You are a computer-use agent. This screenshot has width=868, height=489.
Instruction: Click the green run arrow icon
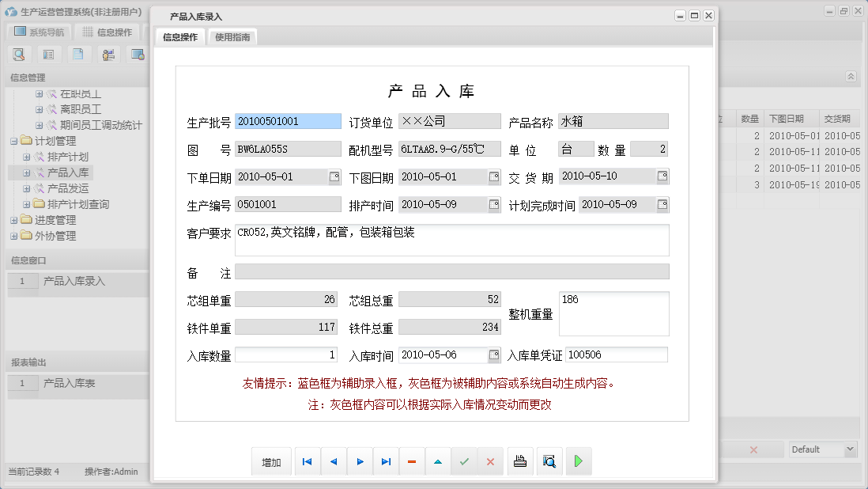[x=578, y=461]
